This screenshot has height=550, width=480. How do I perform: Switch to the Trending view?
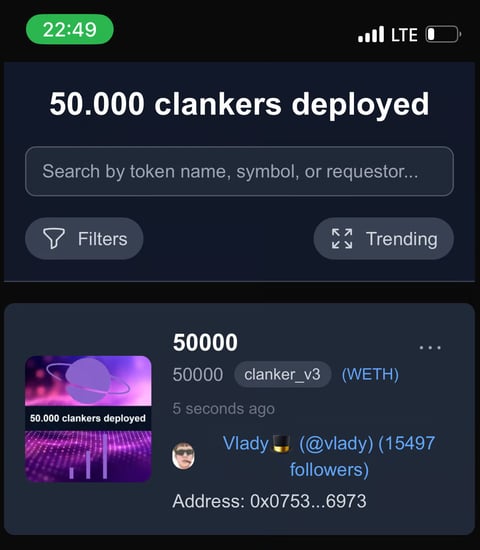click(x=384, y=239)
